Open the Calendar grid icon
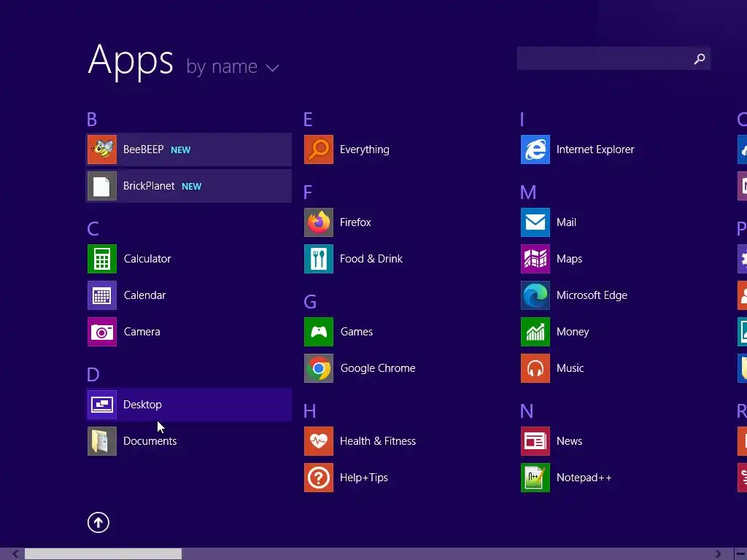 click(102, 295)
